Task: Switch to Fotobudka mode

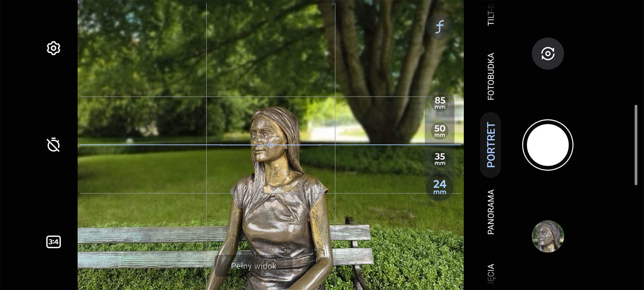Action: [491, 76]
